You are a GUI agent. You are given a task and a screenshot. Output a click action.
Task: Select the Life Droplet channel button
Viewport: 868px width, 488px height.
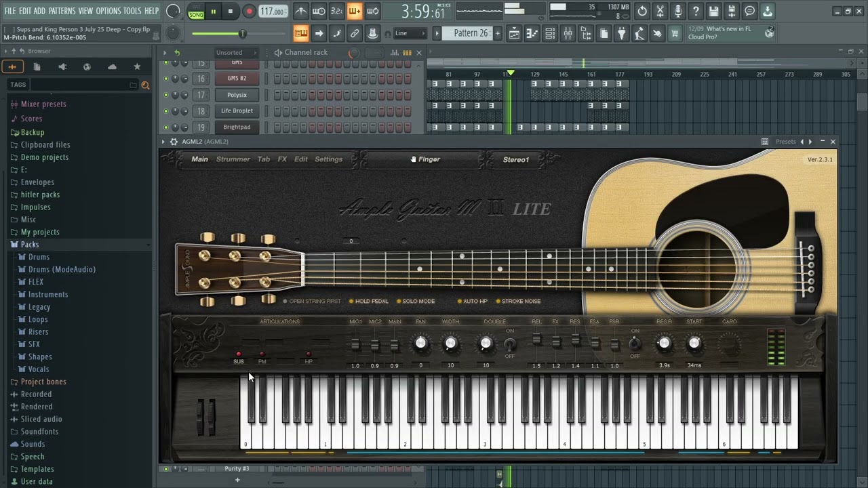[237, 111]
